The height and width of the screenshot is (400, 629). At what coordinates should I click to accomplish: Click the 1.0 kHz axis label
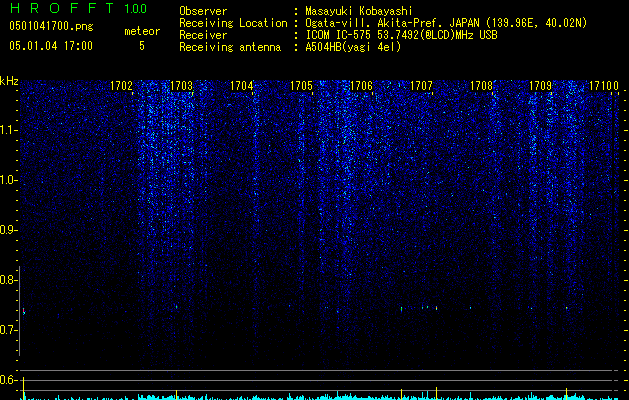[x=9, y=180]
